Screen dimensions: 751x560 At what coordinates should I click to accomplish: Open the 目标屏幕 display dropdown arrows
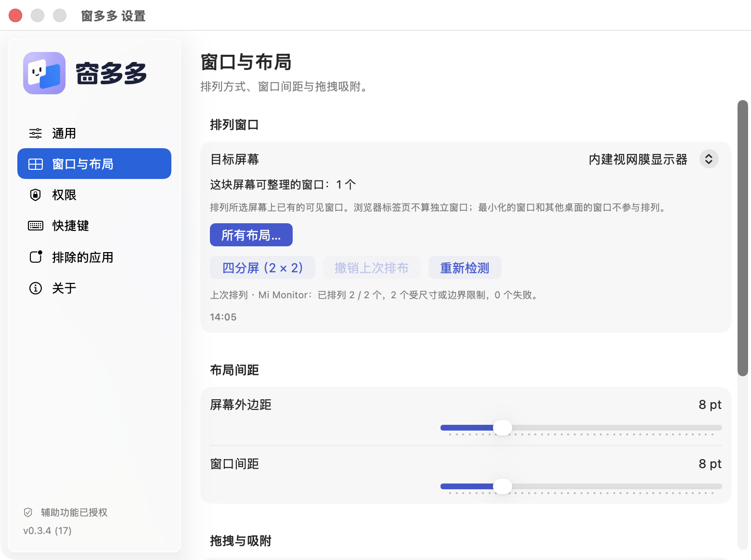point(709,159)
